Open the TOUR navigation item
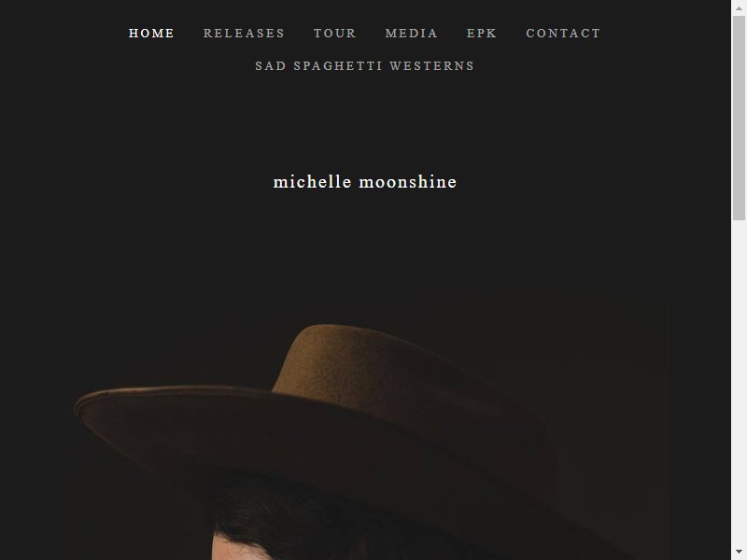The image size is (747, 560). point(335,34)
